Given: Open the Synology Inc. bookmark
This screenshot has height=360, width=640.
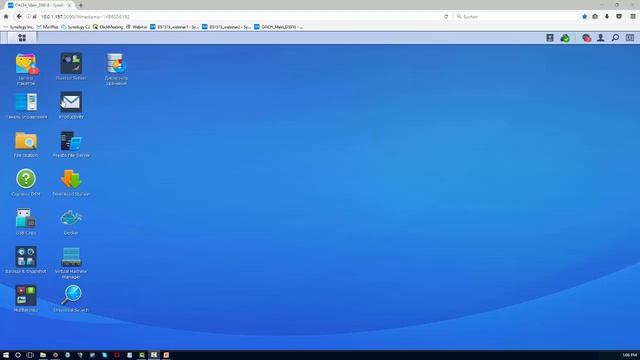Looking at the screenshot, I should tap(18, 27).
